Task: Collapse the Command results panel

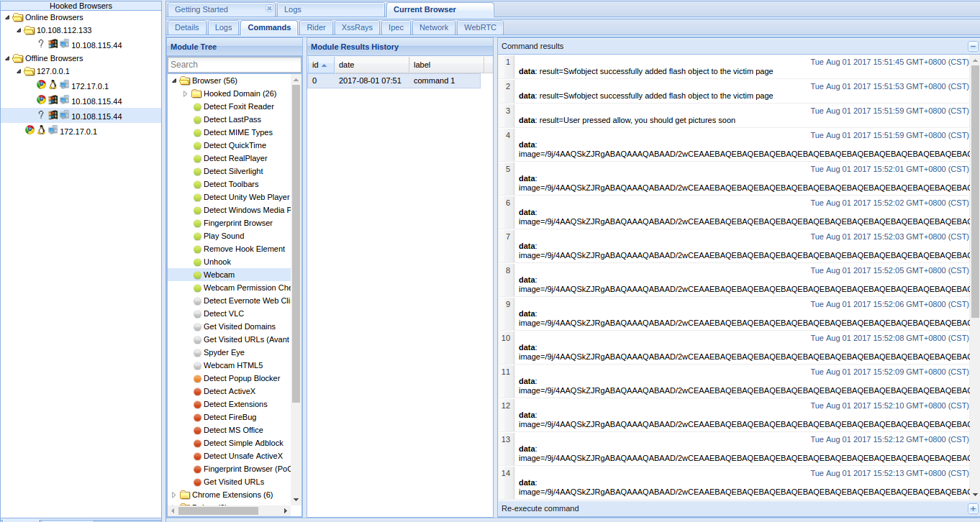Action: (973, 46)
